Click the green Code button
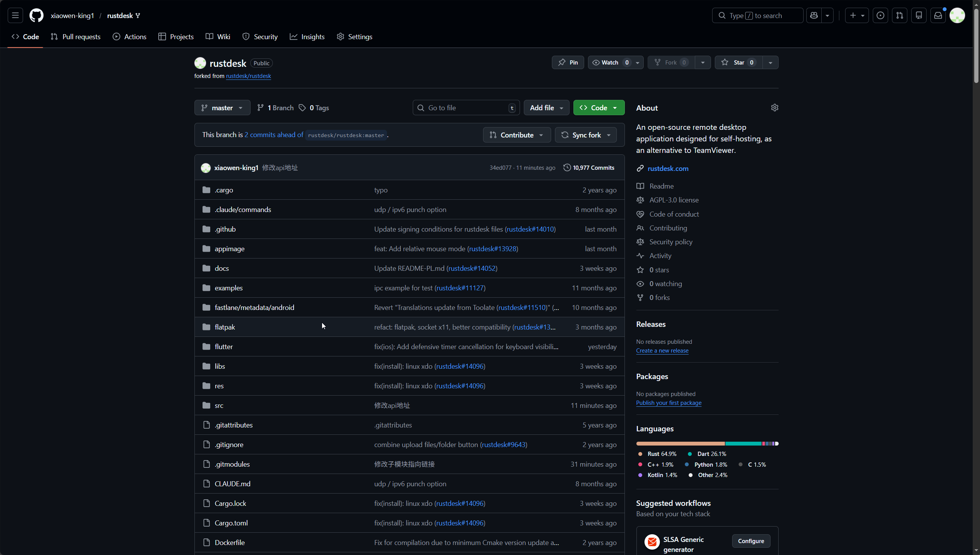 coord(598,108)
